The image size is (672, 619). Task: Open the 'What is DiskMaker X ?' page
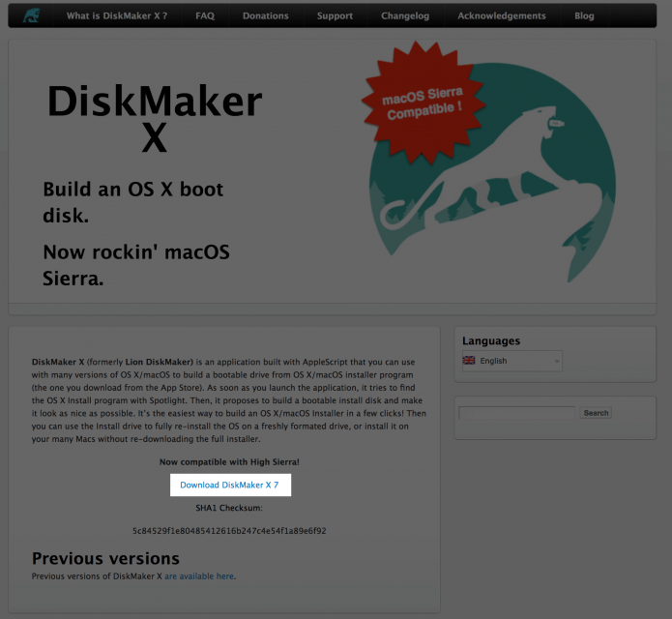(x=117, y=15)
